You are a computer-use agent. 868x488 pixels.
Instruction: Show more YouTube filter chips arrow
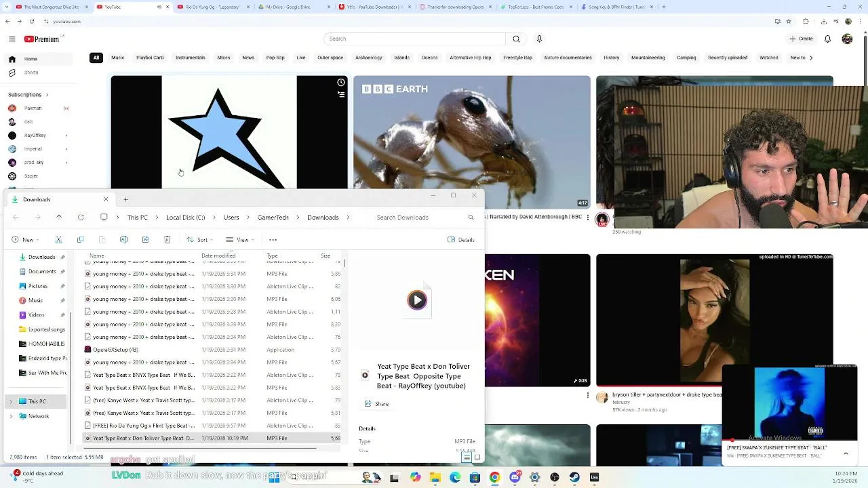[811, 58]
